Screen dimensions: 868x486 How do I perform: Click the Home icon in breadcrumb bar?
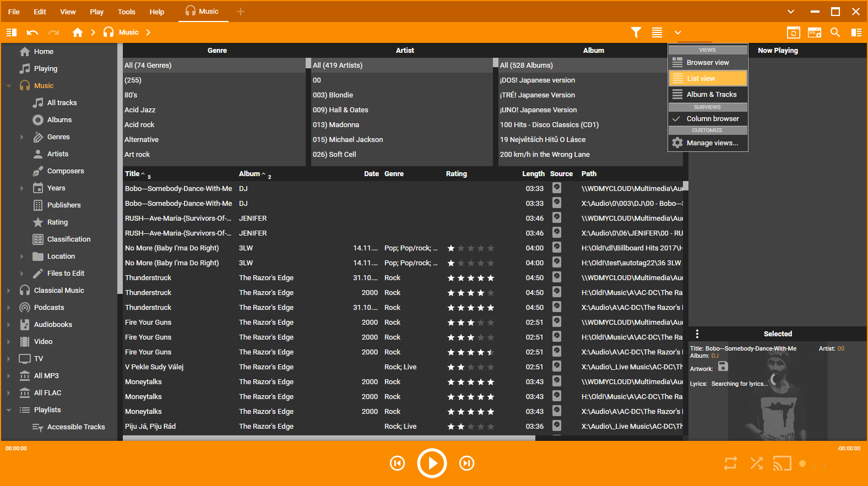coord(78,32)
